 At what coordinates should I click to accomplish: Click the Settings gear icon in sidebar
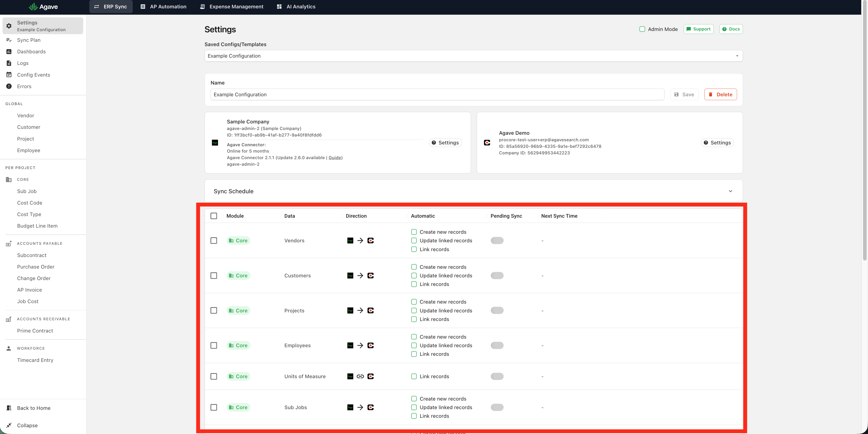(9, 26)
